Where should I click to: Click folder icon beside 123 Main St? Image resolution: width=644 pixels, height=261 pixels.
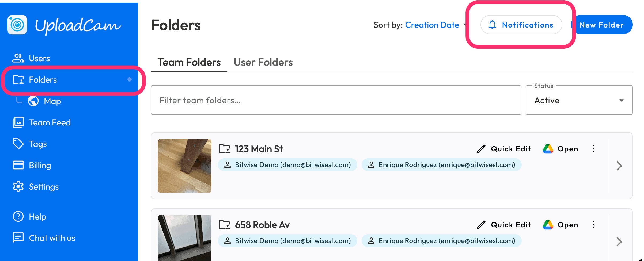tap(224, 149)
